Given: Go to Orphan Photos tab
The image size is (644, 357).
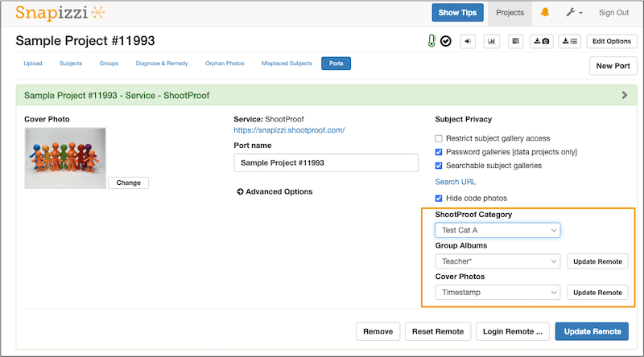Looking at the screenshot, I should coord(225,64).
